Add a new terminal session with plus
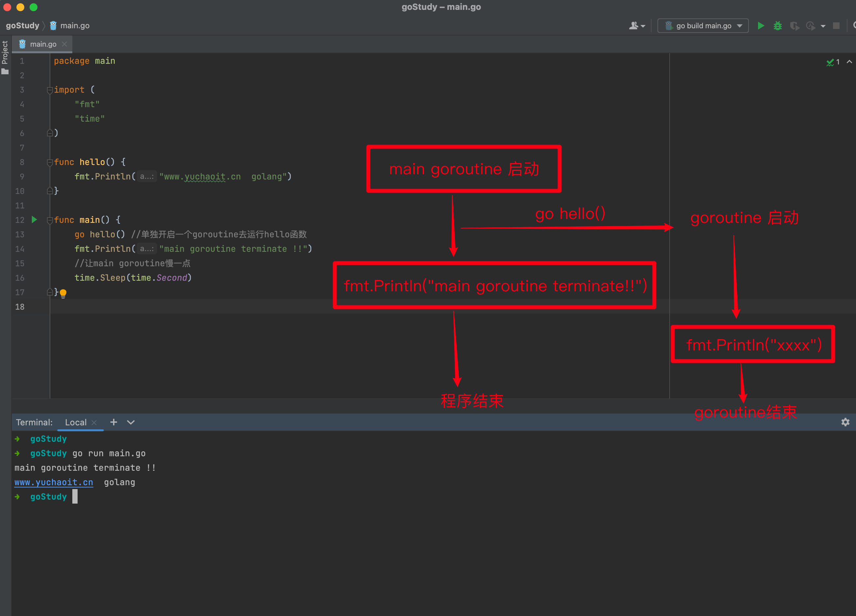This screenshot has width=856, height=616. [114, 422]
